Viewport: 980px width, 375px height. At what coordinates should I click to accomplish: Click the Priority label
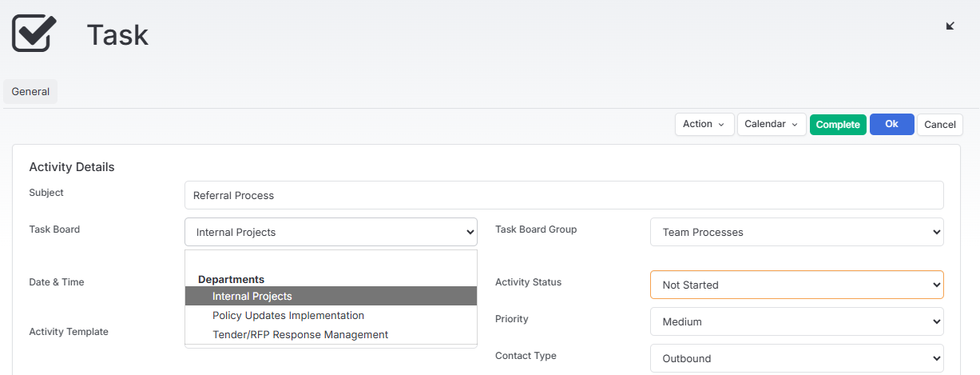(512, 319)
